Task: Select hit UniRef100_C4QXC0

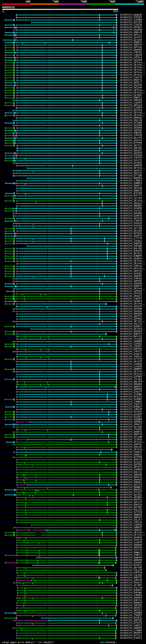Action: click(131, 625)
